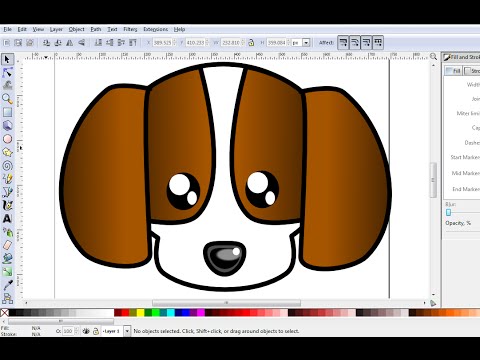Select the Selector arrow tool
This screenshot has width=480, height=360.
coord(7,60)
